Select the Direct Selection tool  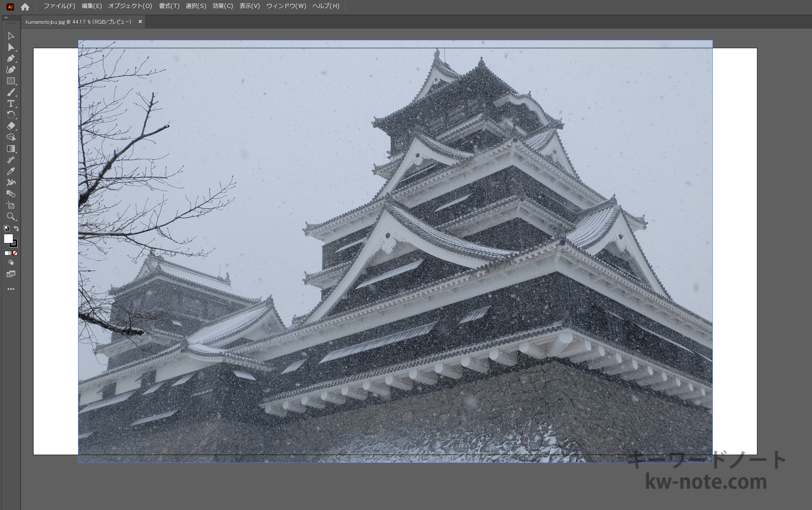pyautogui.click(x=11, y=47)
